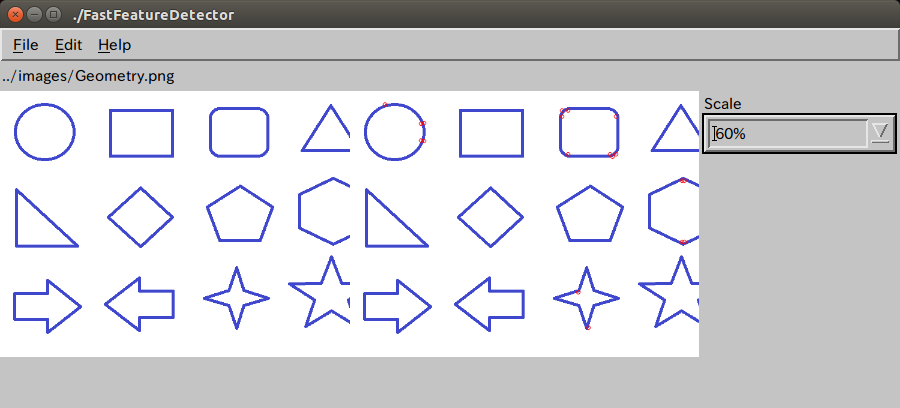The height and width of the screenshot is (408, 900).
Task: Click the four-point star without red markers
Action: coord(236,298)
